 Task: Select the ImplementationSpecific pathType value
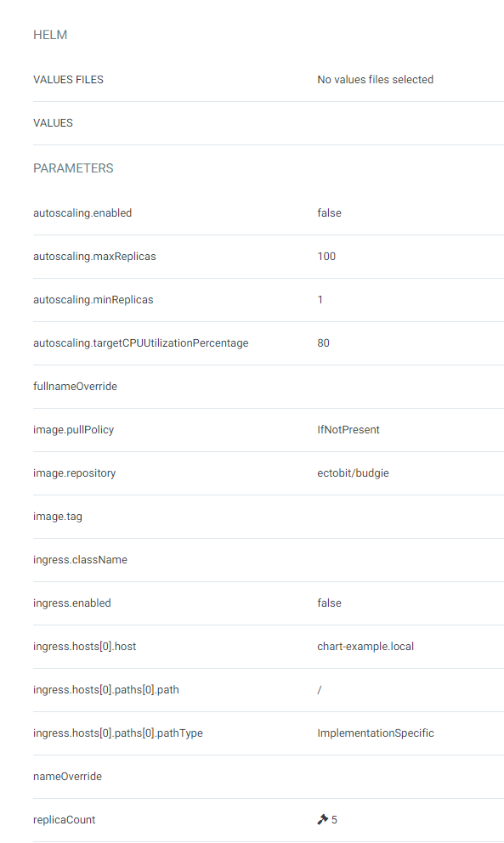tap(376, 733)
